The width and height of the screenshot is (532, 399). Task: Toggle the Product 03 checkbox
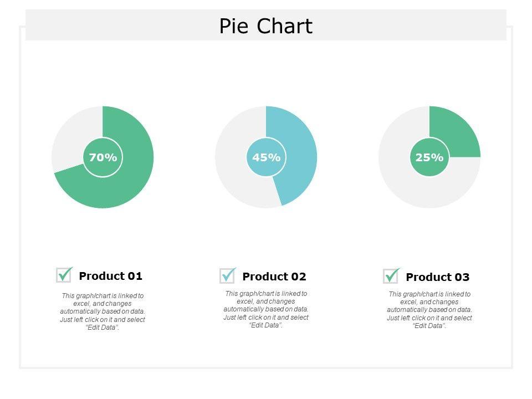391,276
